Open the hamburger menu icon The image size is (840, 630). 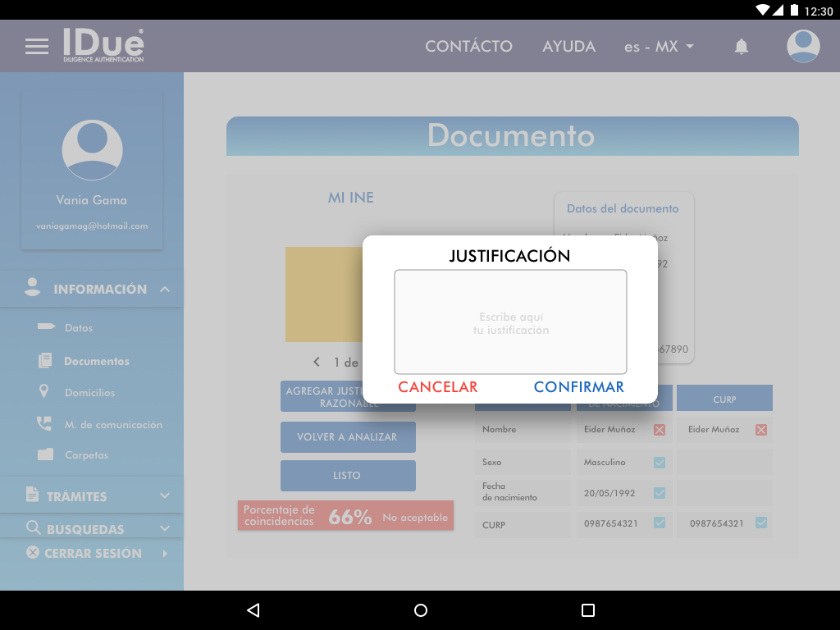[x=37, y=47]
